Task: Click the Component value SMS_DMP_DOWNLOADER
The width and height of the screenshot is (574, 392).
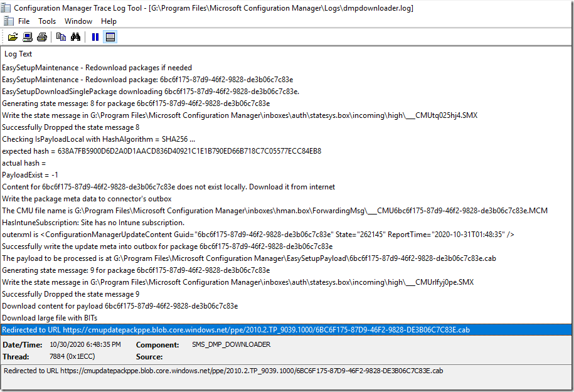Action: [x=231, y=344]
